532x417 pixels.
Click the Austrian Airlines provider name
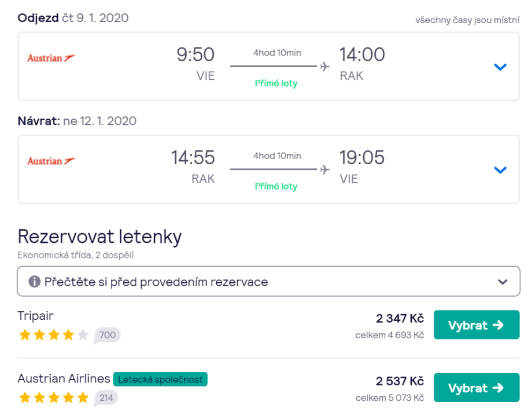tap(64, 379)
